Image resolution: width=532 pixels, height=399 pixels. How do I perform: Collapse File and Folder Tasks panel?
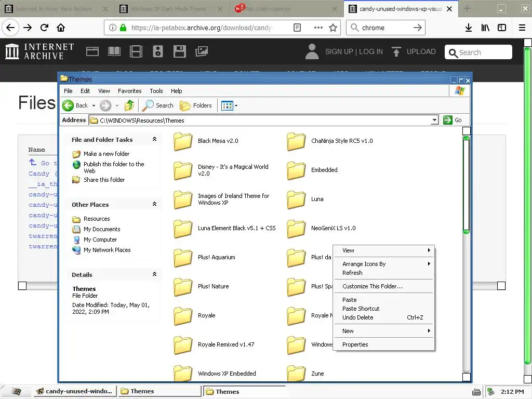pos(154,139)
